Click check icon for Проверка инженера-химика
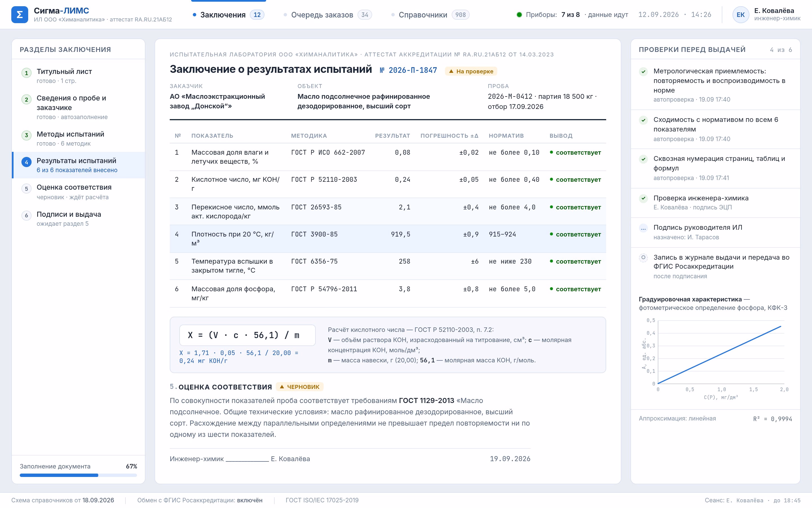Image resolution: width=812 pixels, height=508 pixels. pyautogui.click(x=643, y=198)
